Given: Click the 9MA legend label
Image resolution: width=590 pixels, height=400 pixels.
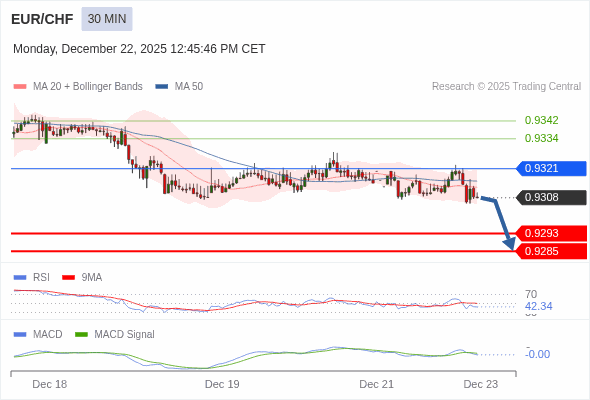Looking at the screenshot, I should 92,278.
